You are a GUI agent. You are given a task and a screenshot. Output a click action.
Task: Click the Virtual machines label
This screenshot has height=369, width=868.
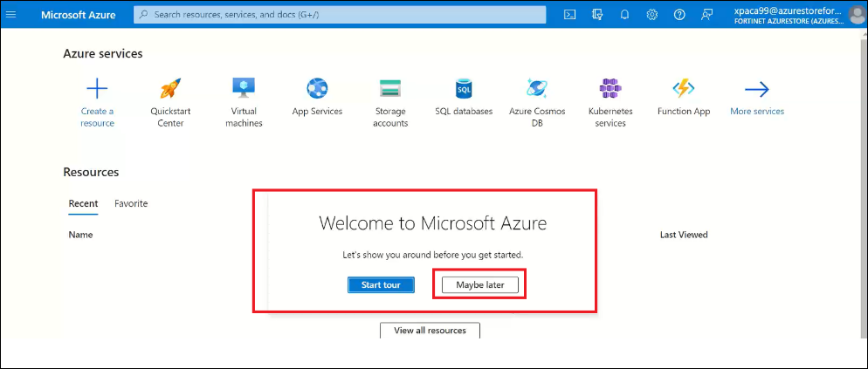(244, 117)
